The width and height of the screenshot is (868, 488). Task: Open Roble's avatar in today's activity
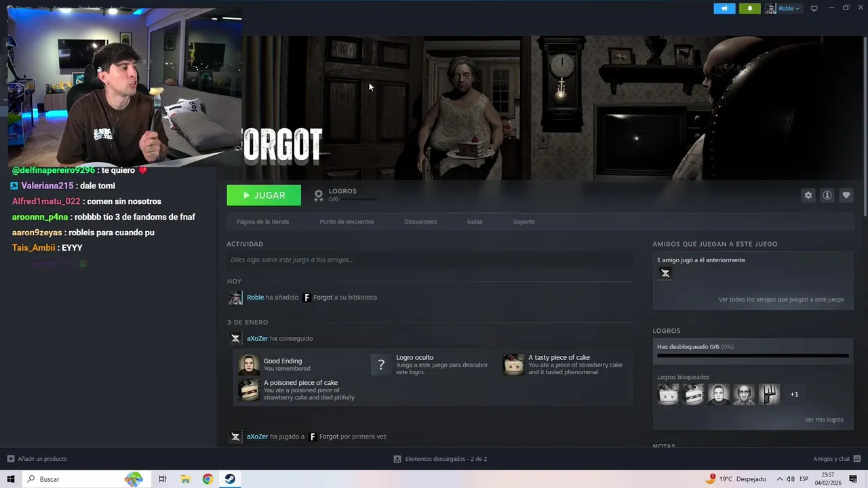[x=235, y=298]
